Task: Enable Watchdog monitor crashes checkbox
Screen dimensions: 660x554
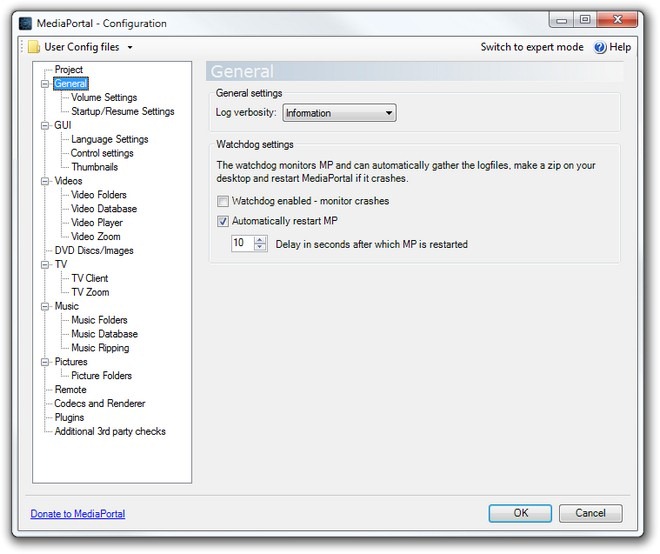Action: pos(223,201)
